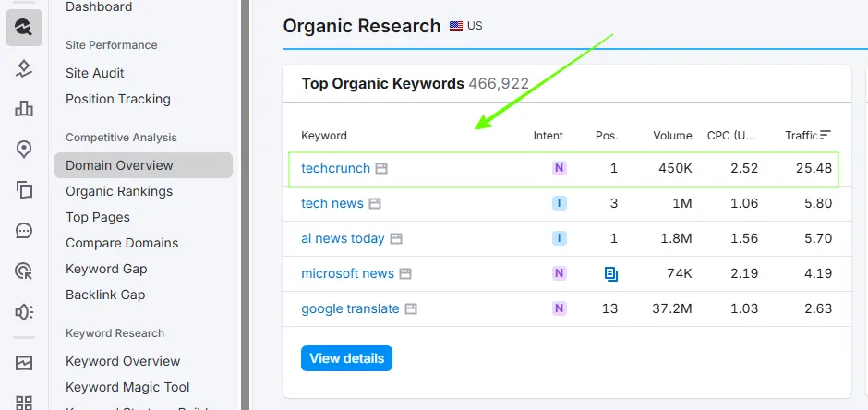Open Top Pages in the sidebar
Image resolution: width=868 pixels, height=410 pixels.
point(98,217)
